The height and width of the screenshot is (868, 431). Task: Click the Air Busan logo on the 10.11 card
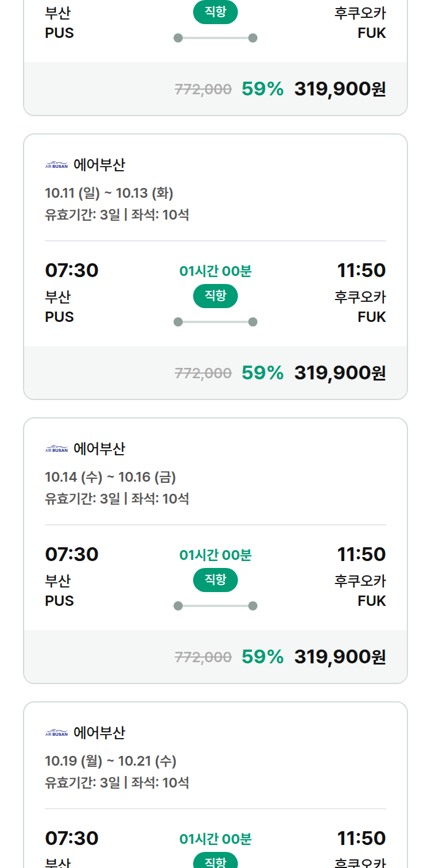click(x=56, y=166)
